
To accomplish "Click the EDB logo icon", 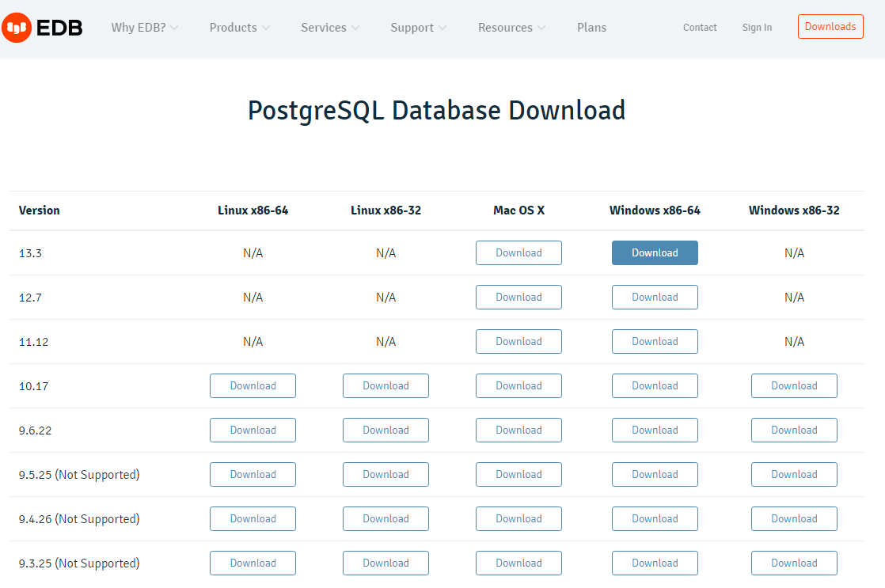I will click(x=16, y=27).
